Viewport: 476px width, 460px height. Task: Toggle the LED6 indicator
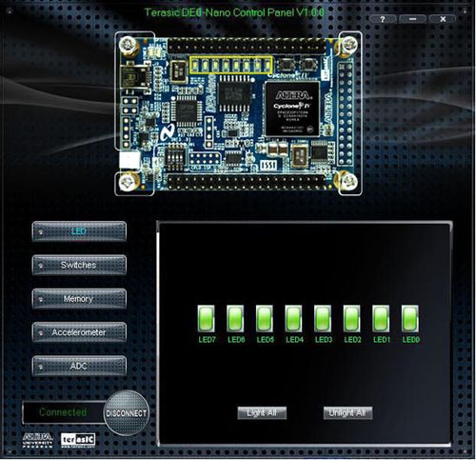click(x=235, y=319)
